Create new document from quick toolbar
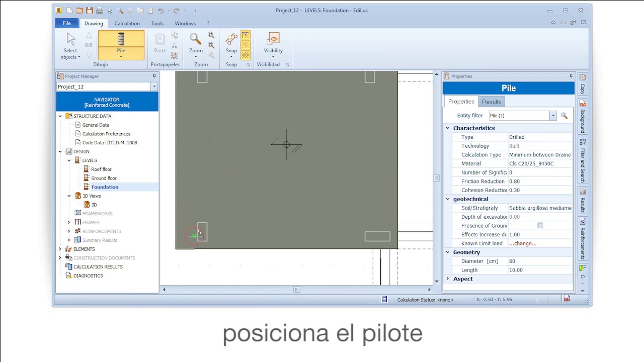The image size is (644, 362). pos(69,10)
